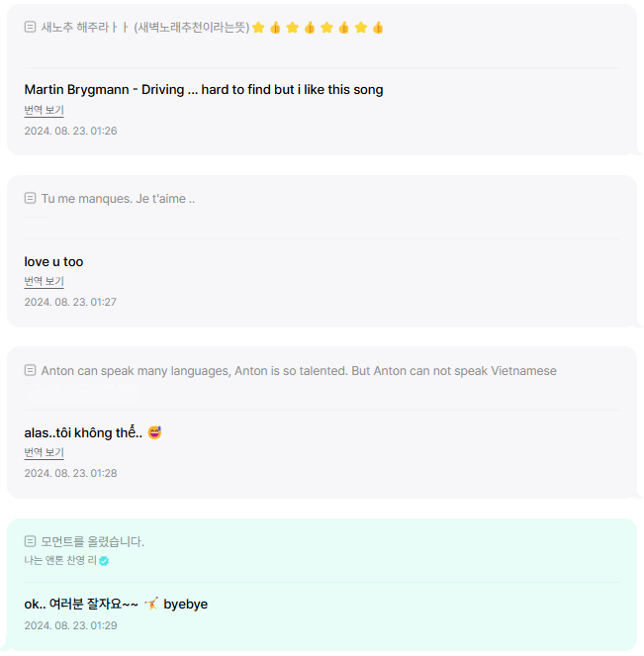Click the ok.. 여러분 잘자요 byebye reply
The height and width of the screenshot is (656, 644).
115,604
